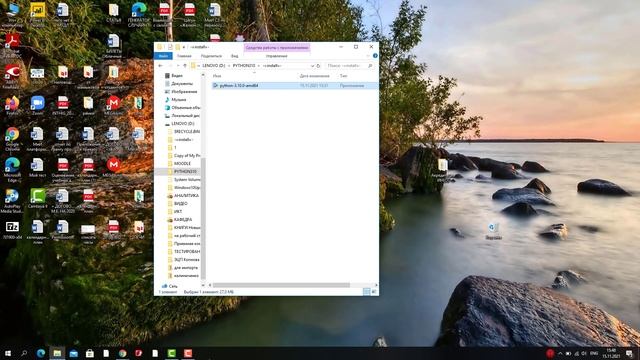Expand the ribbon with the chevron
Image resolution: width=640 pixels, height=360 pixels.
(369, 56)
